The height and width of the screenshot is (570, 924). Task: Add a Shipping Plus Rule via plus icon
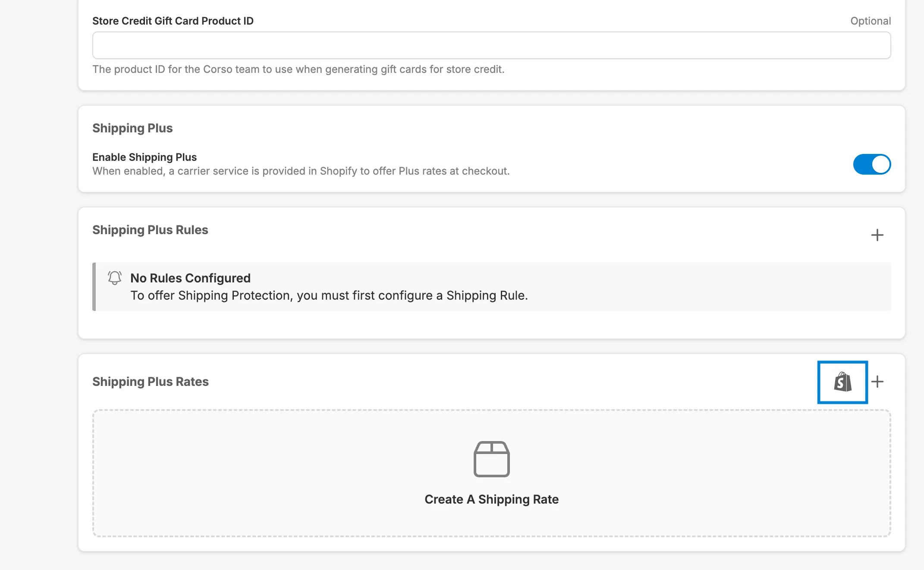coord(877,235)
